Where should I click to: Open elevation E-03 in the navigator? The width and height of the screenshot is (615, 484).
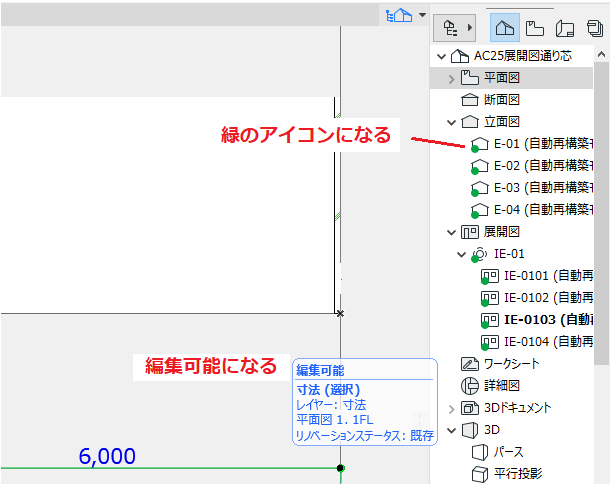coord(532,188)
